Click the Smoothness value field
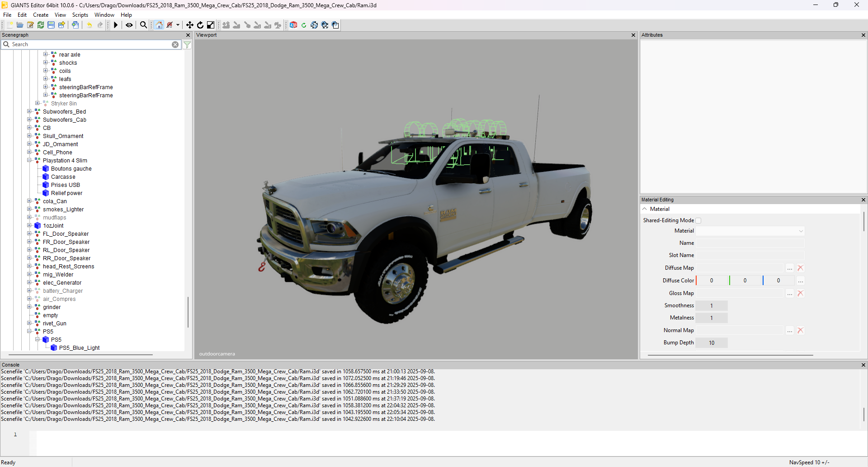 tap(712, 305)
